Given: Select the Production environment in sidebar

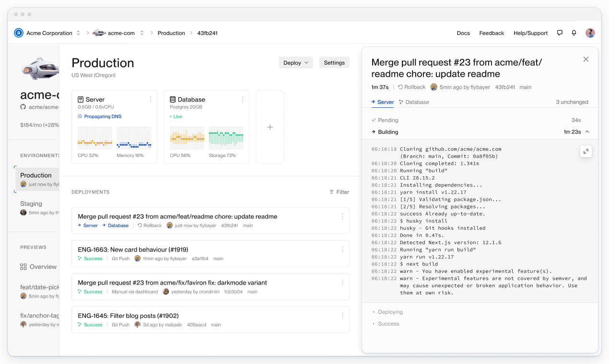Looking at the screenshot, I should 37,179.
